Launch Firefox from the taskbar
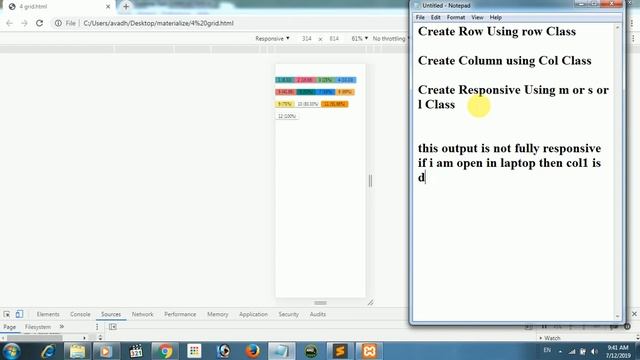Image resolution: width=640 pixels, height=360 pixels. [252, 351]
